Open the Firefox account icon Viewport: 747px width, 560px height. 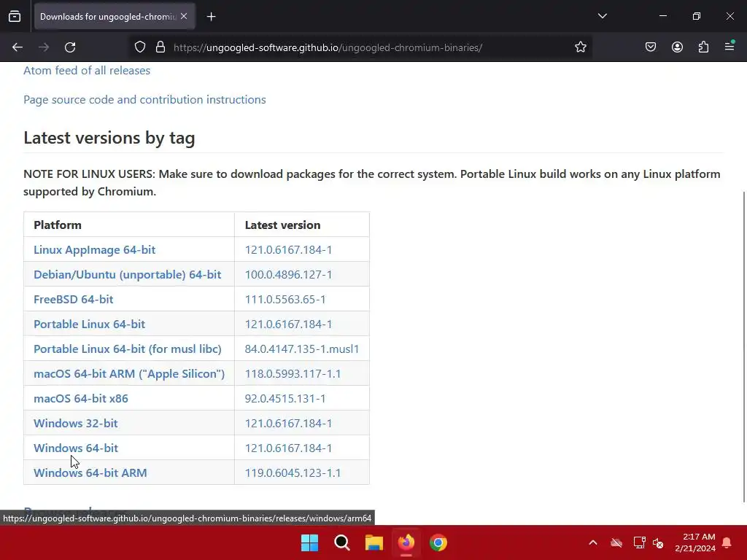[677, 47]
